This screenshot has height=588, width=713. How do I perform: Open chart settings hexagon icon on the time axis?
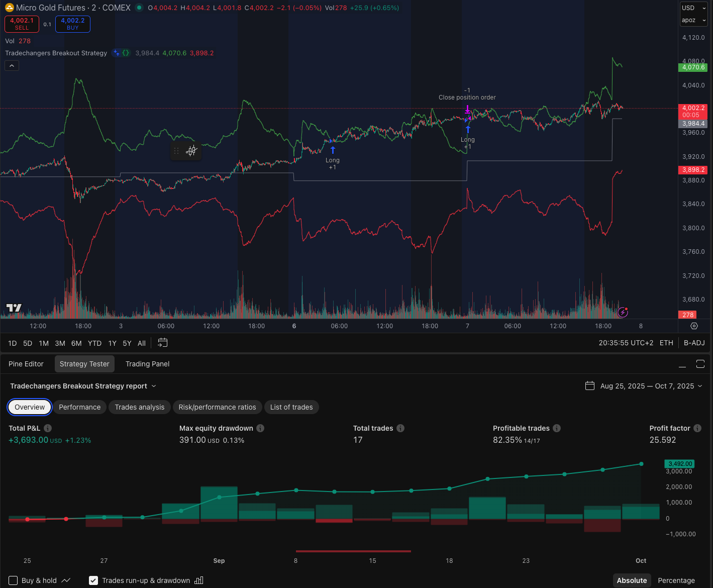tap(694, 326)
